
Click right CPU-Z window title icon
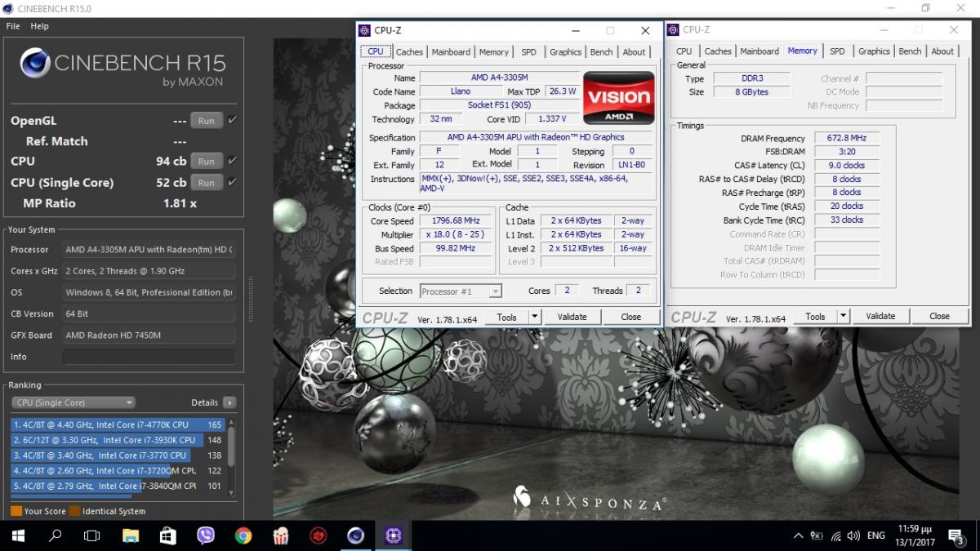673,30
